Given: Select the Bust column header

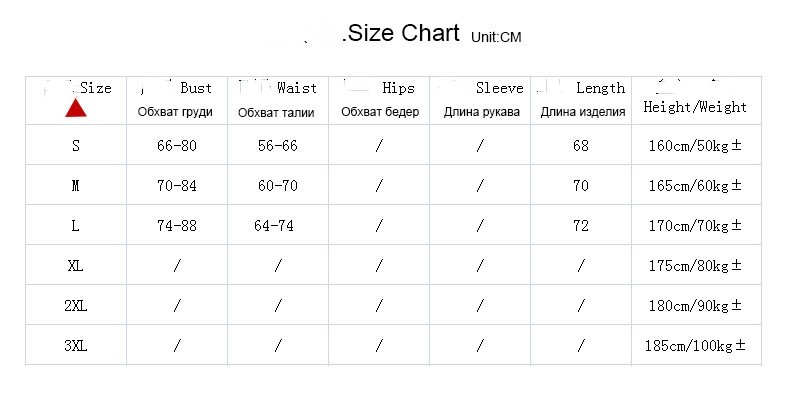Looking at the screenshot, I should tap(196, 88).
